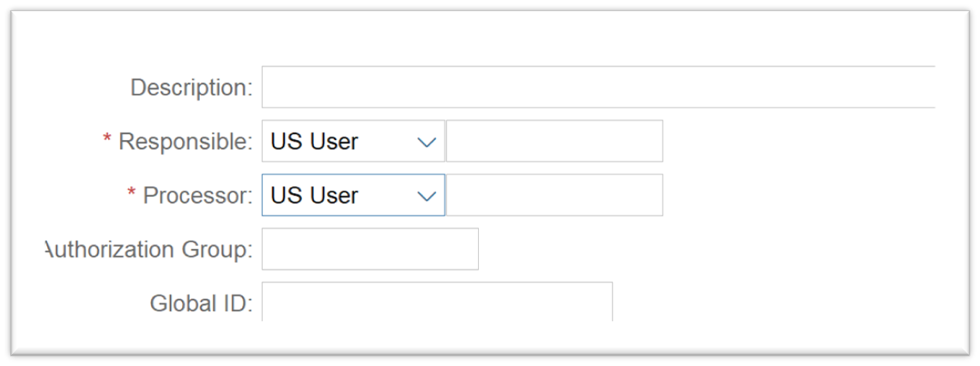Click the Description field label

(191, 88)
